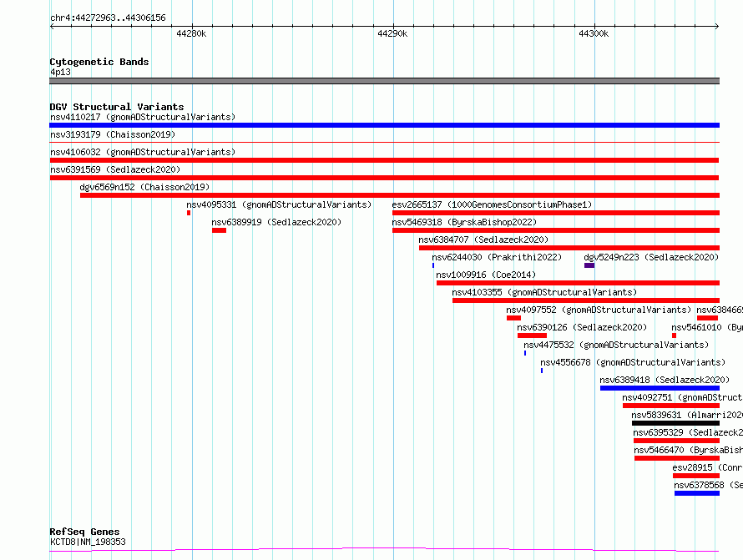Click the KCTD8|NM_198353 gene label
This screenshot has width=743, height=560.
pyautogui.click(x=88, y=542)
